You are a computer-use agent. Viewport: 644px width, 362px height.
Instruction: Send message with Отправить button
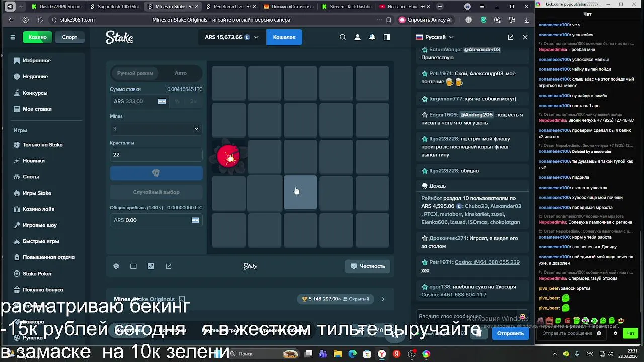tap(510, 333)
